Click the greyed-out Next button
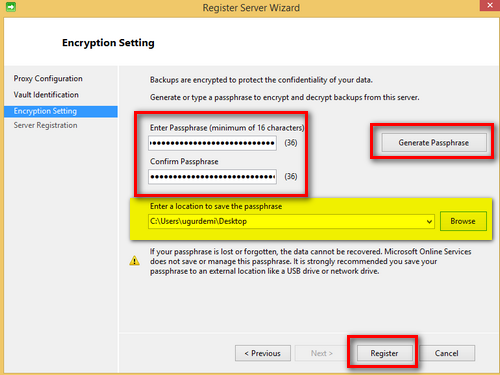The height and width of the screenshot is (375, 500). (x=322, y=353)
